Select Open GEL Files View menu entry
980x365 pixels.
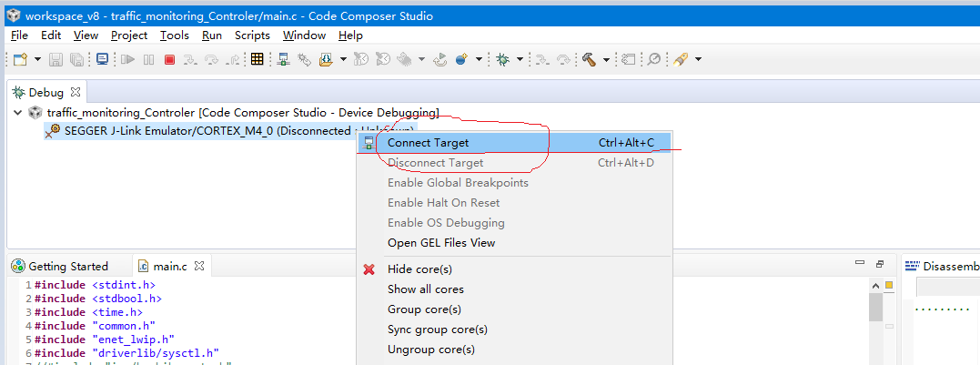click(x=441, y=243)
